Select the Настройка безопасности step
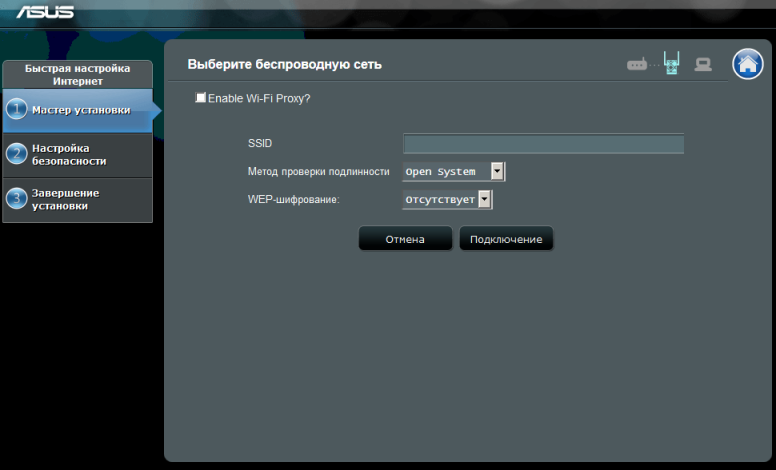This screenshot has width=776, height=470. click(78, 155)
